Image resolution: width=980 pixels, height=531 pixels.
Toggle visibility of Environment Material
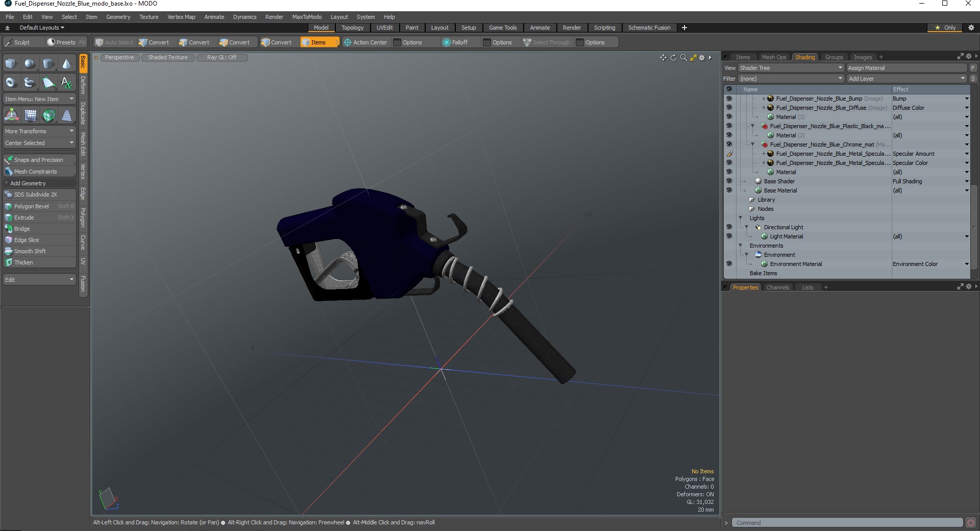(x=729, y=264)
